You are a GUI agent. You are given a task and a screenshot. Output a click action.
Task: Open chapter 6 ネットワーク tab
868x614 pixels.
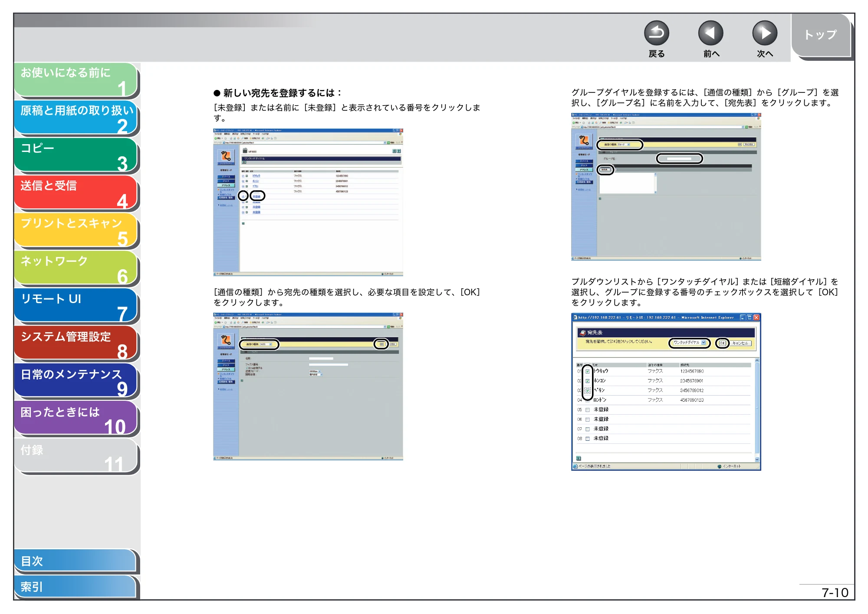tap(76, 268)
